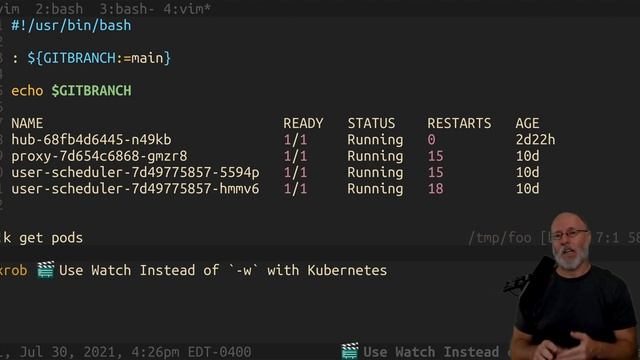Image resolution: width=640 pixels, height=360 pixels.
Task: Click the #!/usr/bin/bash shebang line
Action: (71, 25)
